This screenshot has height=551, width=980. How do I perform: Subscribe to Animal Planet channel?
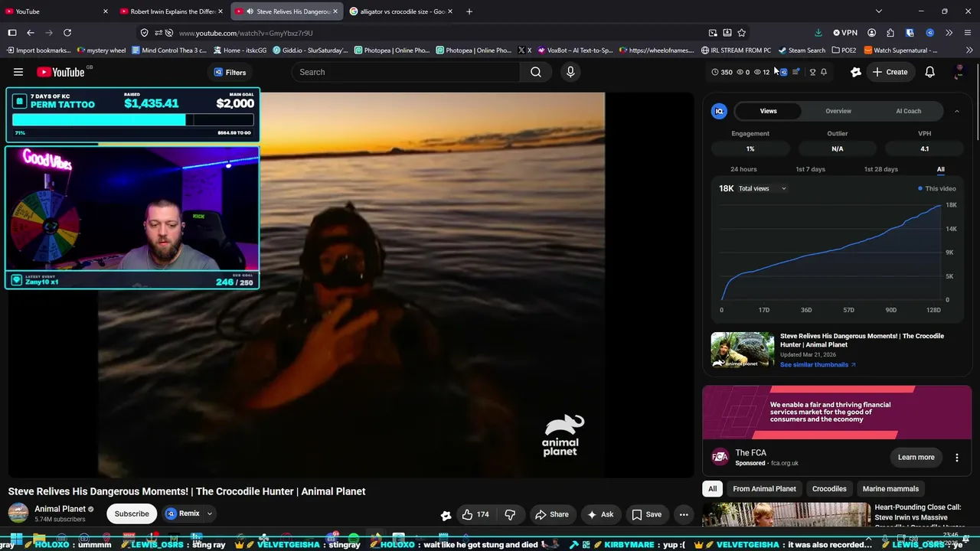tap(132, 514)
